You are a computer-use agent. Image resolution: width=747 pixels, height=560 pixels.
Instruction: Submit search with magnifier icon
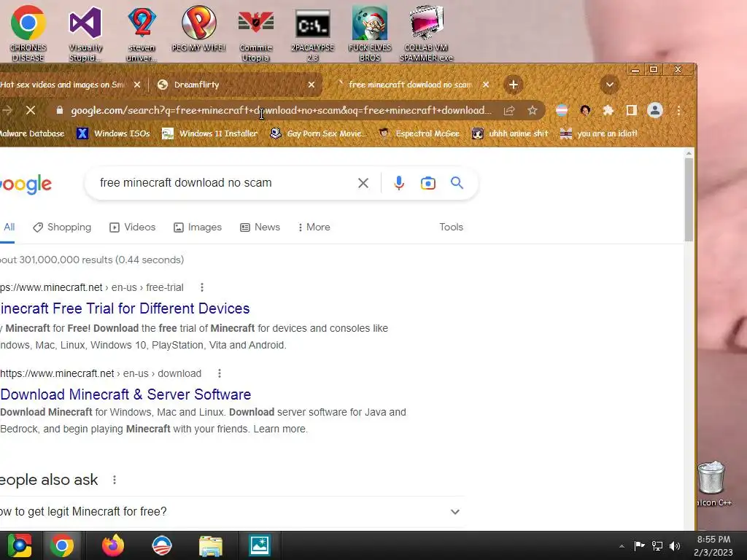coord(457,183)
